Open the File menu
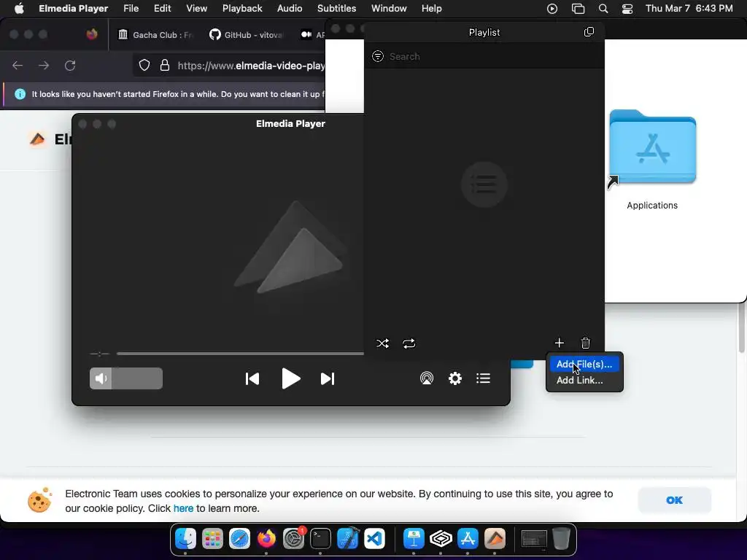This screenshot has height=560, width=747. [x=131, y=9]
